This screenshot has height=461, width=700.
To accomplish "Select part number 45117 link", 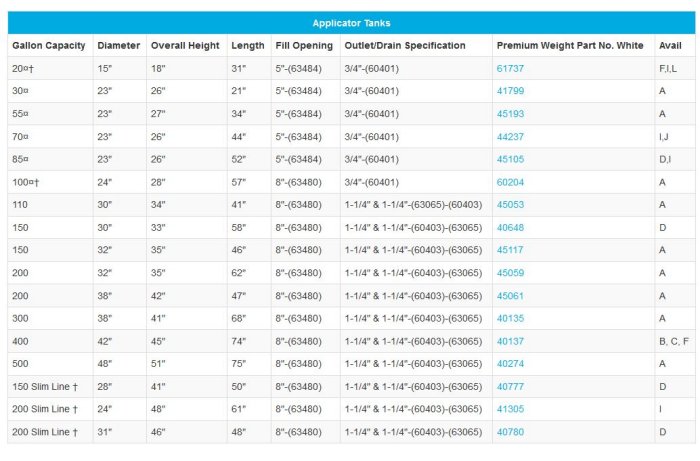I will coord(510,250).
